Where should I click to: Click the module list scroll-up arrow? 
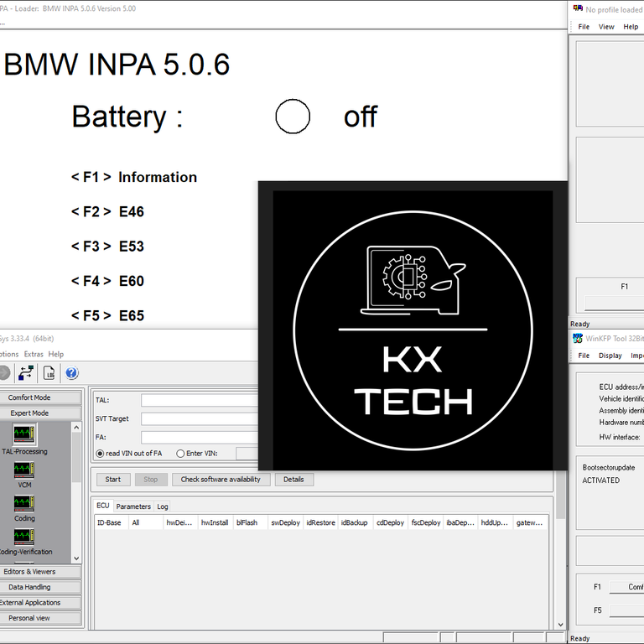coord(76,428)
